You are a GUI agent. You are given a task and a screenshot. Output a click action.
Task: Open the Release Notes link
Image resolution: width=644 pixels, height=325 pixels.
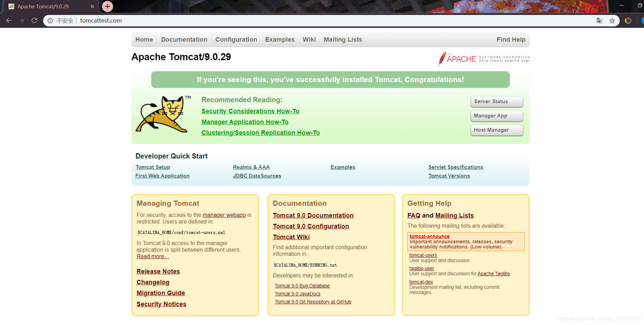pyautogui.click(x=158, y=271)
